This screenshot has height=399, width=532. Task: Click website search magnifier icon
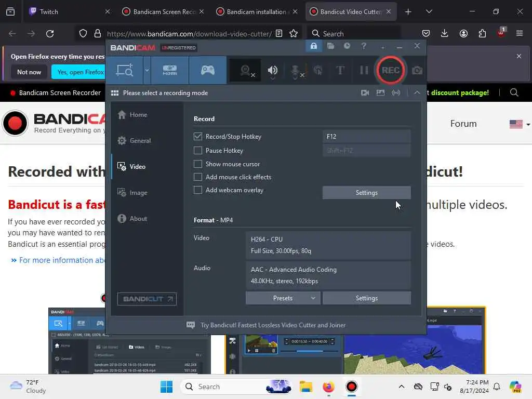click(x=514, y=92)
